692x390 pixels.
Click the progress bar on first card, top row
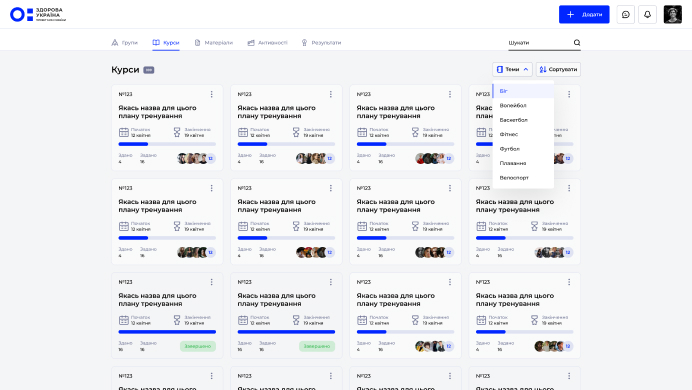tap(167, 144)
